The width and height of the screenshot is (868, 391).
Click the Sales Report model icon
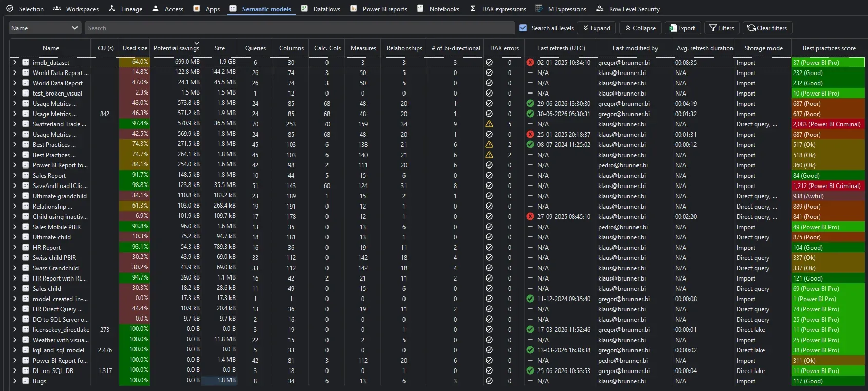[26, 175]
